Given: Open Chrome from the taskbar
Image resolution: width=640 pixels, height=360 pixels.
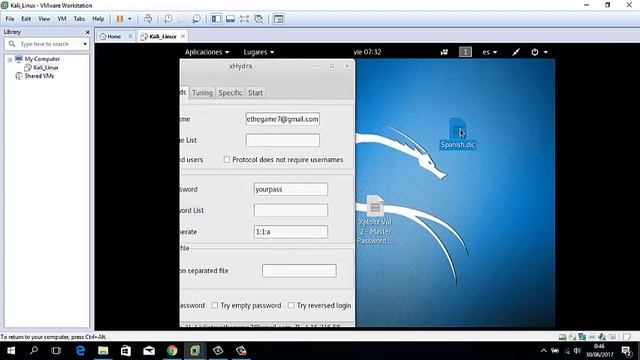Looking at the screenshot, I should point(172,351).
